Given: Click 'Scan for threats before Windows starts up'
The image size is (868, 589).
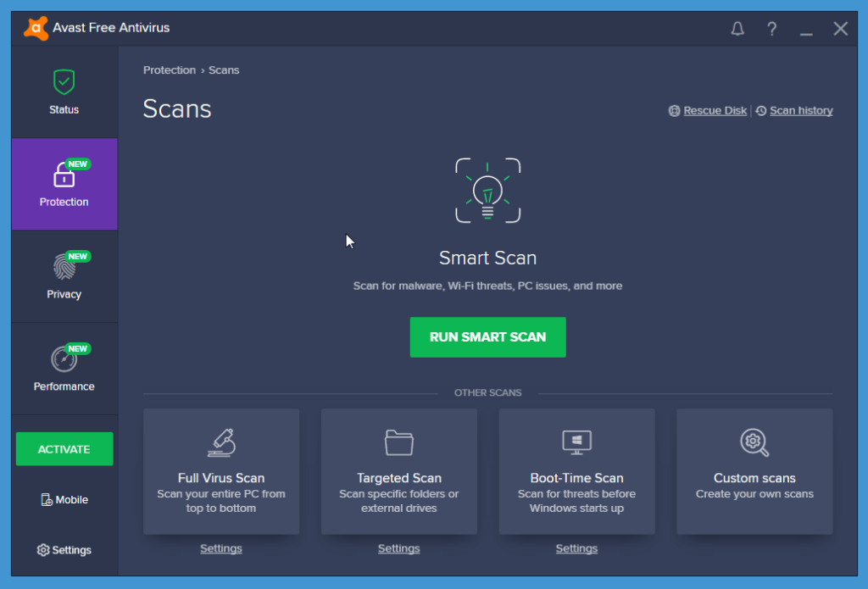Looking at the screenshot, I should [x=576, y=501].
